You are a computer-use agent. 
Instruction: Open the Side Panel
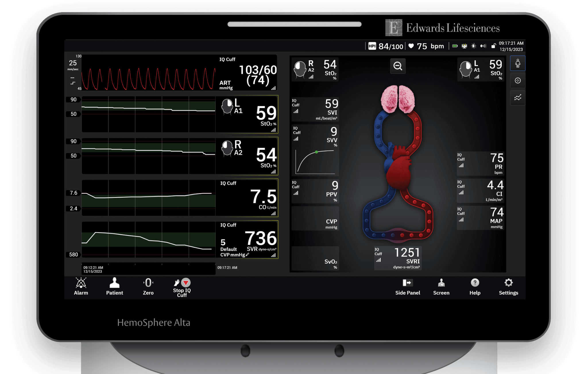[407, 287]
